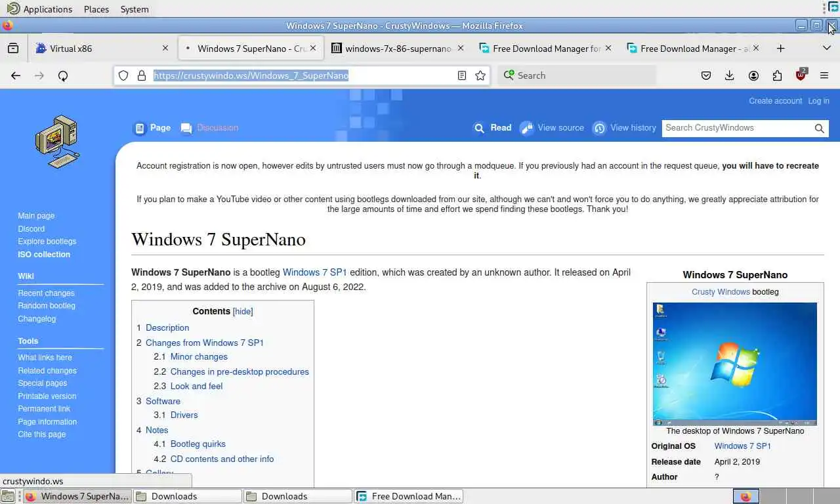The image size is (840, 504).
Task: Click the Search CrustyWindows input field
Action: pos(737,128)
